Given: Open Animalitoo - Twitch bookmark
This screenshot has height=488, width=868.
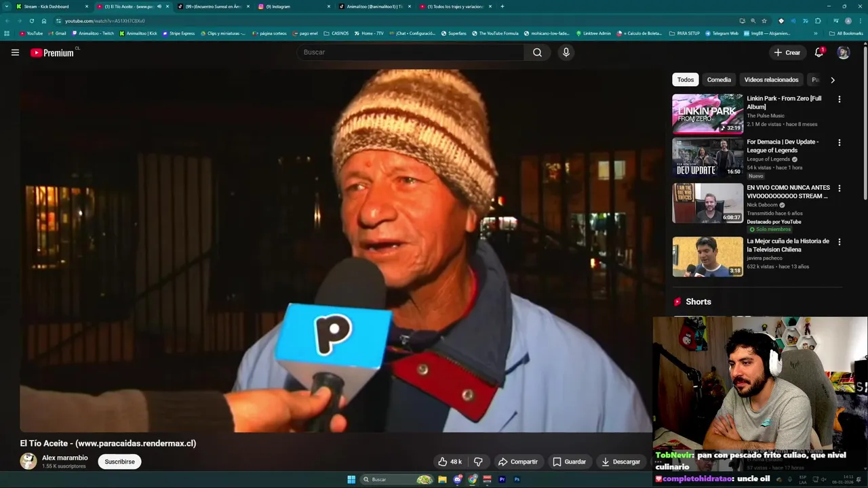Looking at the screenshot, I should (93, 33).
